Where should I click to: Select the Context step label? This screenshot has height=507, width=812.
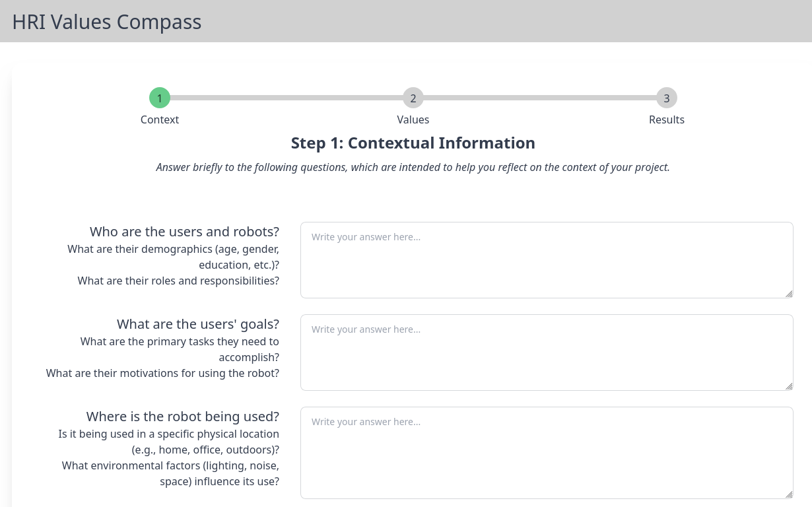point(160,119)
